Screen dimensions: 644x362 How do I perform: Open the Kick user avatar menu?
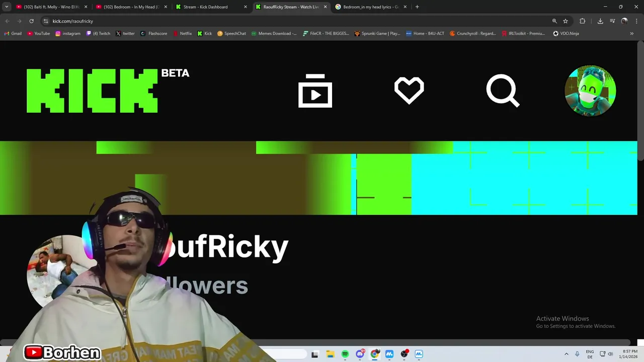click(x=590, y=90)
